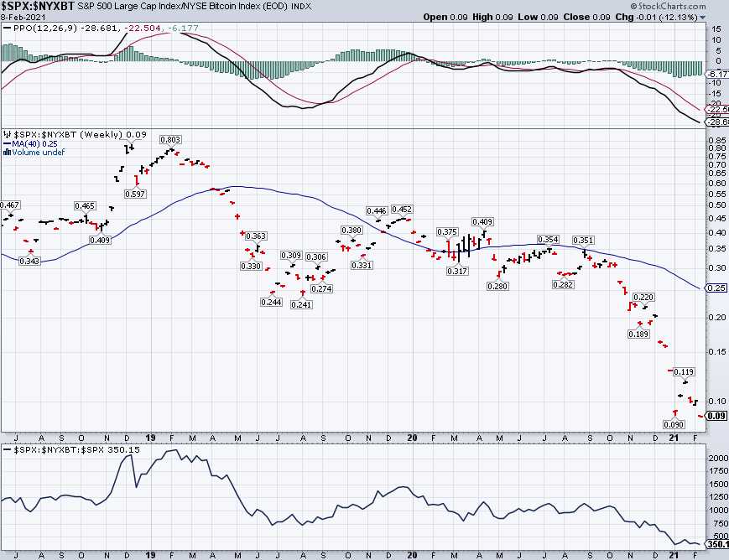This screenshot has width=729, height=560.
Task: Click the 8-Feb-2021 date label
Action: pos(23,17)
